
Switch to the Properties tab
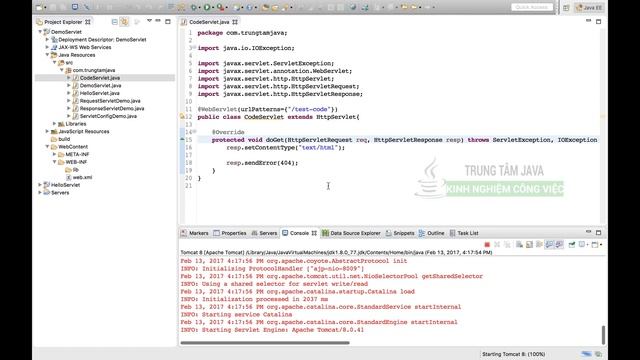230,233
